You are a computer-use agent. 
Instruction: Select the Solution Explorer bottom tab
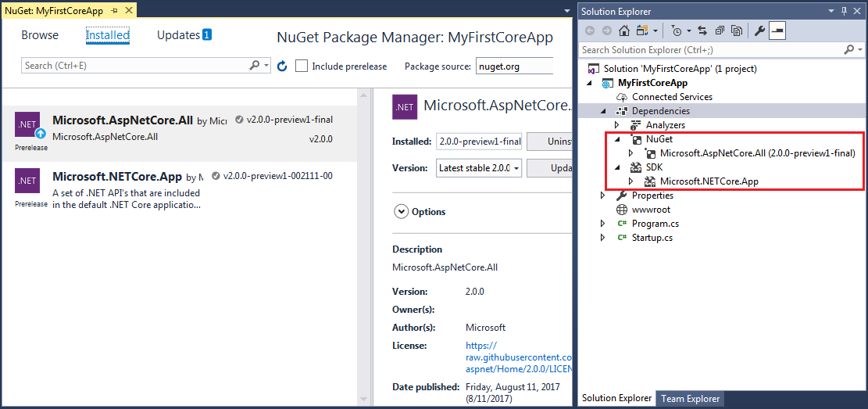coord(616,399)
